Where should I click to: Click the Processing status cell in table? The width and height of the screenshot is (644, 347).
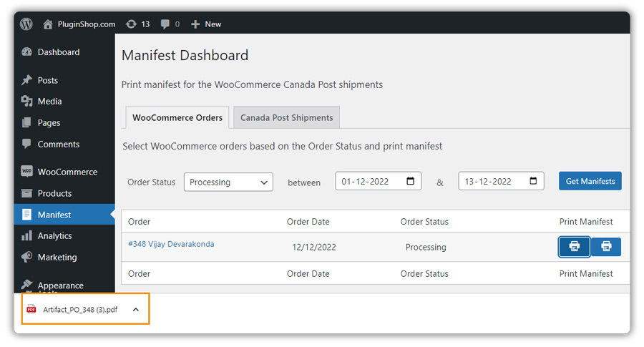pyautogui.click(x=426, y=248)
